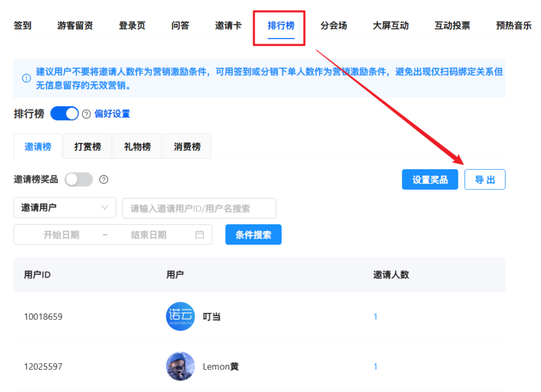The image size is (541, 392).
Task: Open the 开始日期 date picker
Action: [x=61, y=235]
